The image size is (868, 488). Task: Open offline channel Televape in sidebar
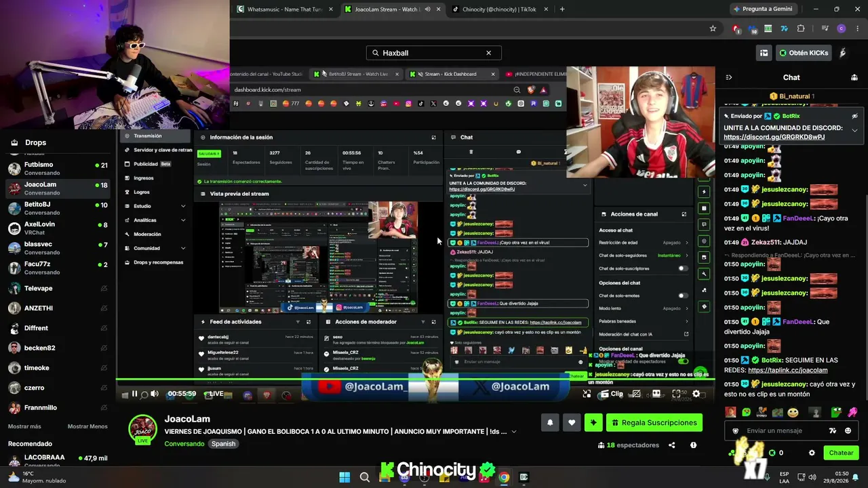(58, 288)
